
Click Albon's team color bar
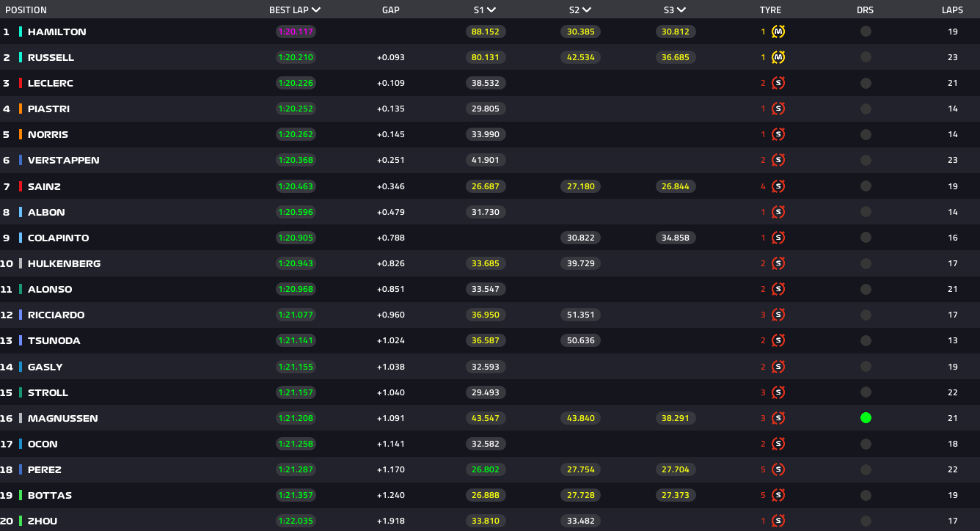coord(21,212)
